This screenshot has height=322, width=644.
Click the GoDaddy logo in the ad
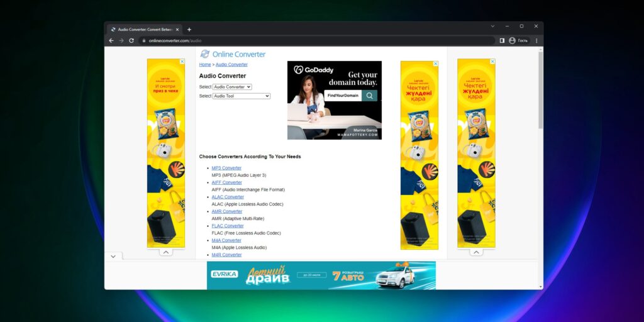(x=314, y=70)
